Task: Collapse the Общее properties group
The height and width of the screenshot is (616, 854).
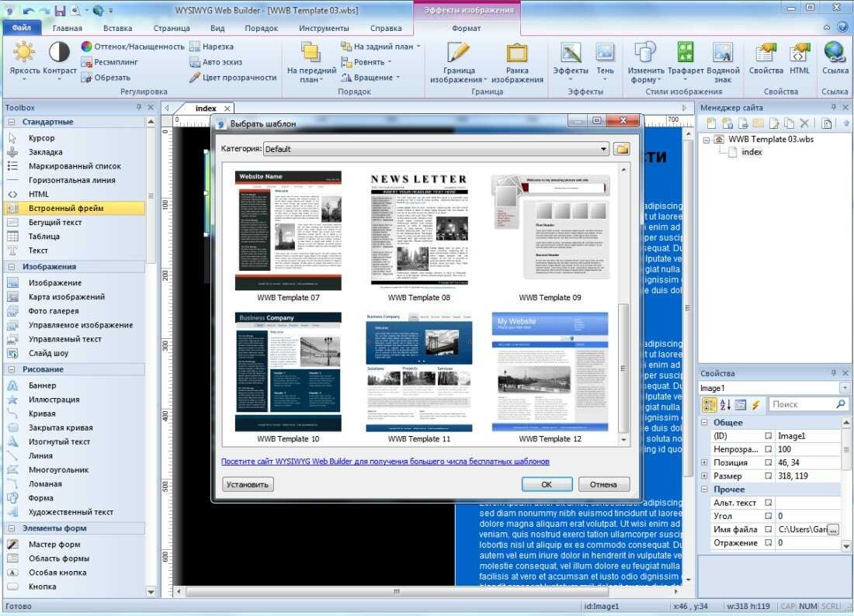Action: click(x=704, y=422)
